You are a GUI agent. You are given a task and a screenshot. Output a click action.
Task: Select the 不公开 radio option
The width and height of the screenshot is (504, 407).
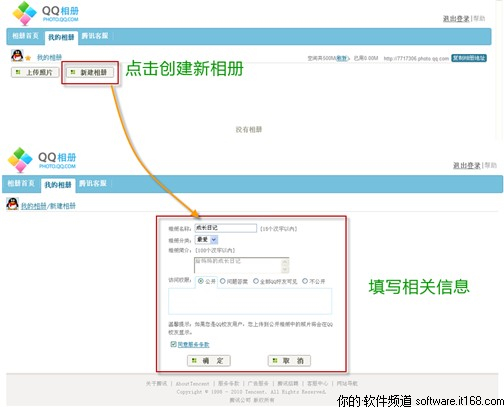click(305, 281)
